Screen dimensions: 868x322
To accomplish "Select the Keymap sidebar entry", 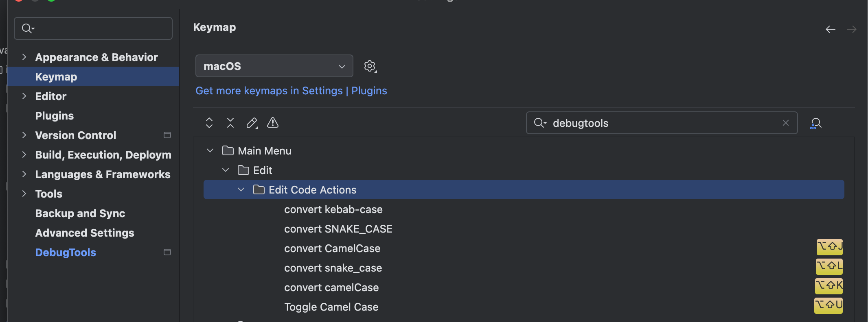I will [56, 76].
